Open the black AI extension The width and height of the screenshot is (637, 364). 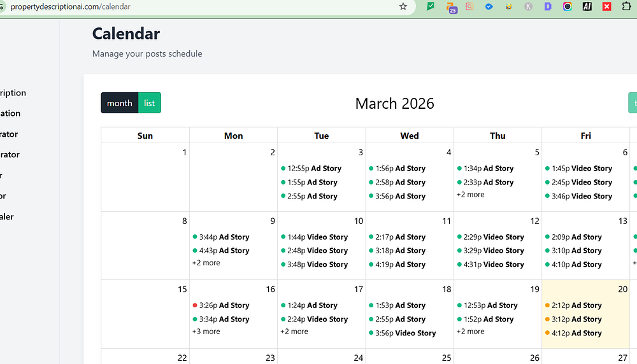(587, 6)
